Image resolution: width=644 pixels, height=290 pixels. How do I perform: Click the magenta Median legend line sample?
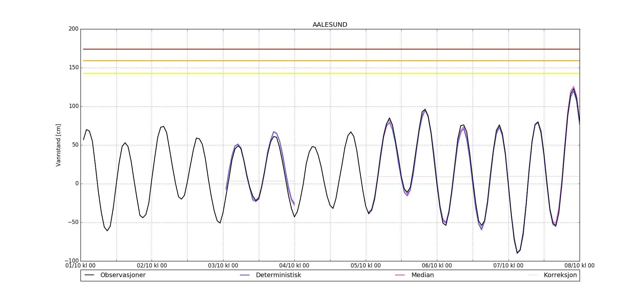point(400,275)
